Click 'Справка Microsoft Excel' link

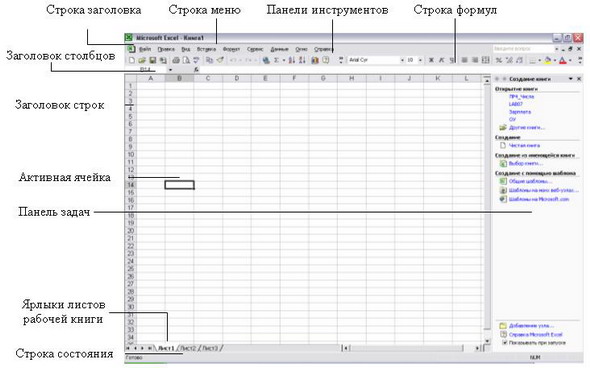click(x=535, y=335)
